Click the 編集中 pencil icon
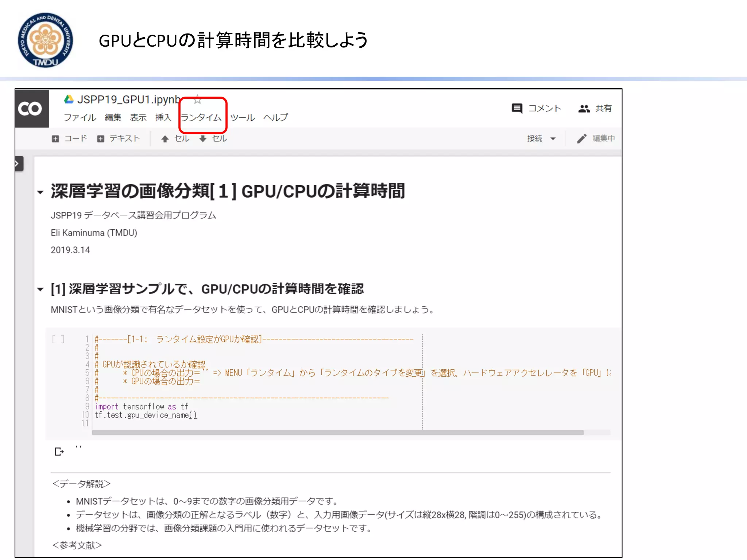 582,139
